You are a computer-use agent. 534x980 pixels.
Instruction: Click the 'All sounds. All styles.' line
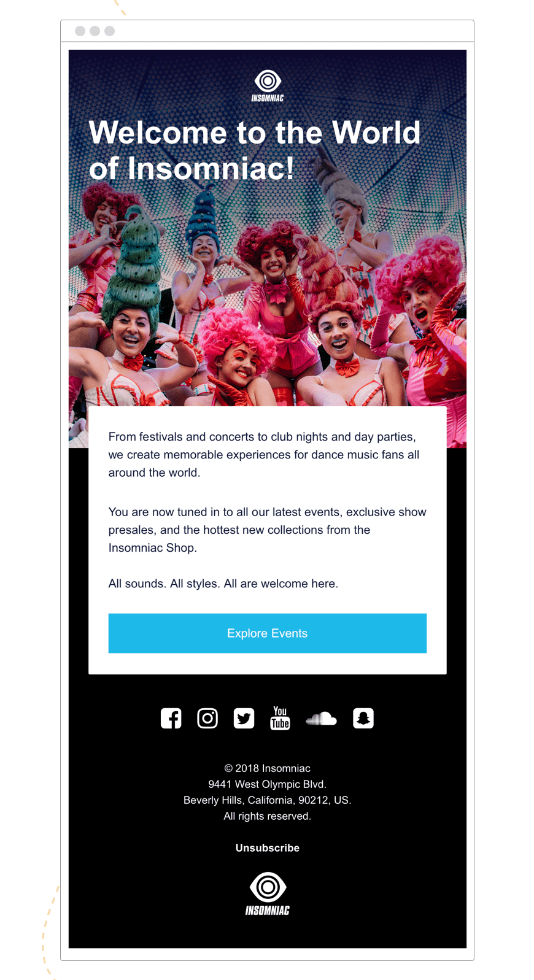(223, 584)
